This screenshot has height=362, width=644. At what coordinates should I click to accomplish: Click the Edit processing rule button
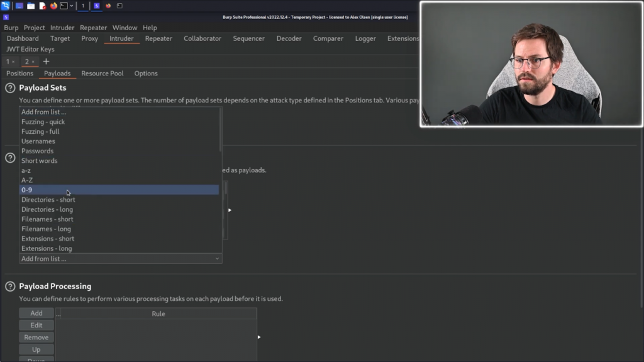pyautogui.click(x=36, y=325)
